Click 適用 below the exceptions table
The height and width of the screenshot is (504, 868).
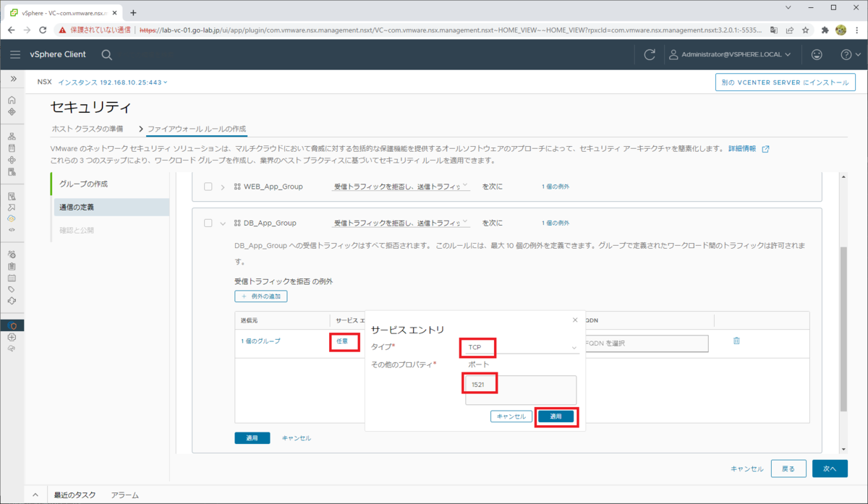pyautogui.click(x=252, y=438)
